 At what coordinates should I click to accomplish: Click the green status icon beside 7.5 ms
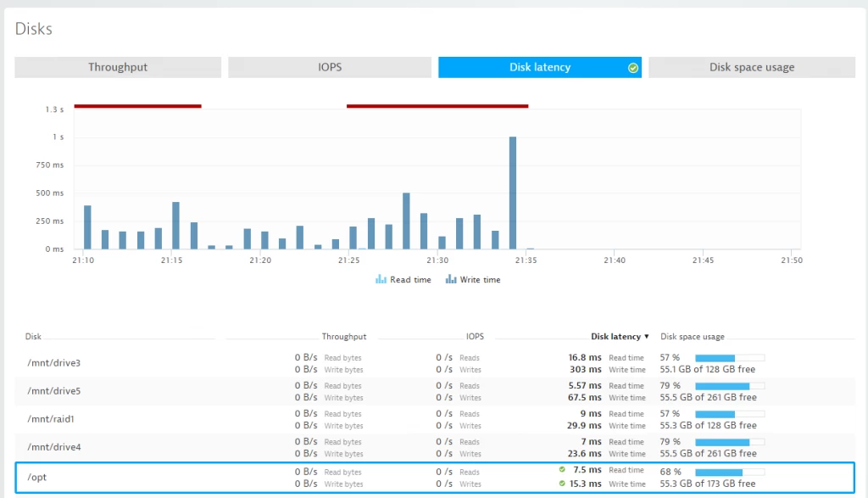click(562, 469)
